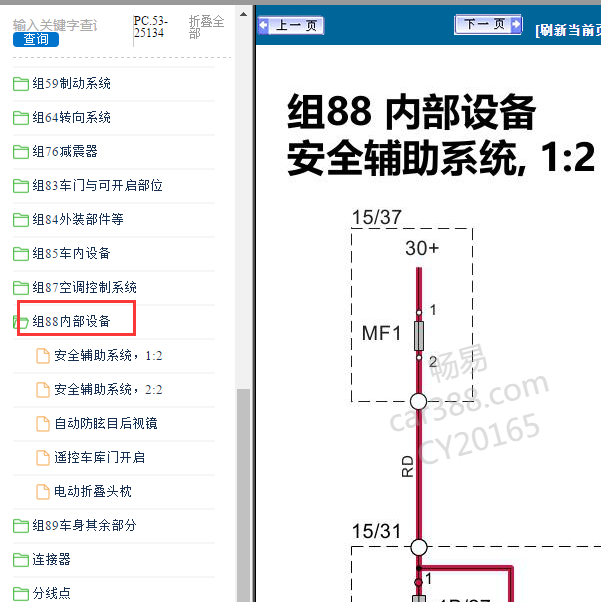Open 自动防眩目后视镜 diagram page

tap(106, 423)
